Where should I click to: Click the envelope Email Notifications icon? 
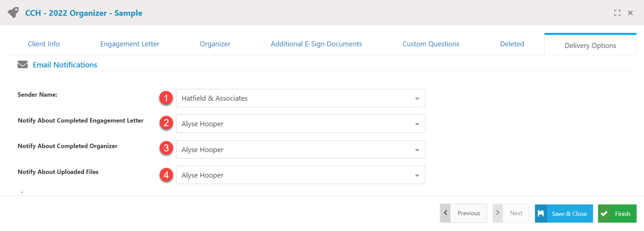point(22,64)
